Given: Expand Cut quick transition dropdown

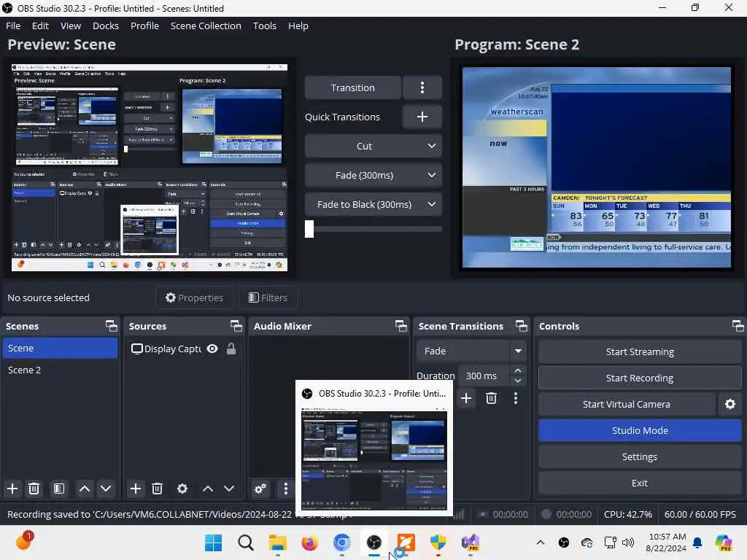Looking at the screenshot, I should 431,146.
